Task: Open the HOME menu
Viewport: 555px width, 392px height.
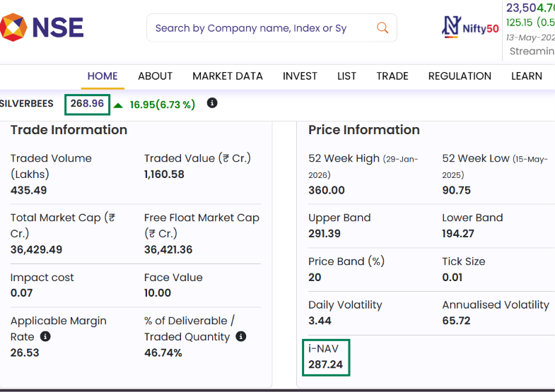Action: point(103,76)
